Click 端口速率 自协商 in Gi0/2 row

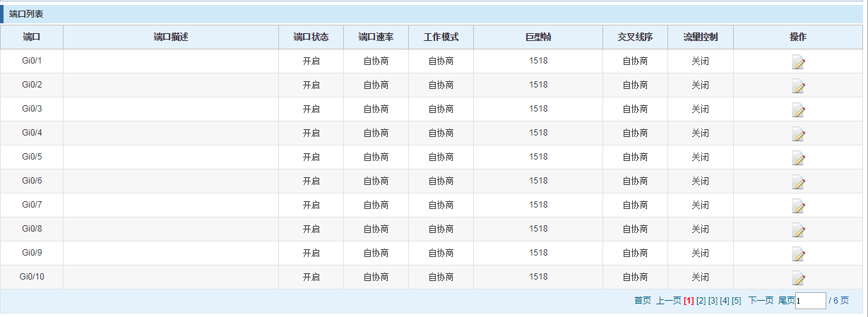(x=376, y=85)
